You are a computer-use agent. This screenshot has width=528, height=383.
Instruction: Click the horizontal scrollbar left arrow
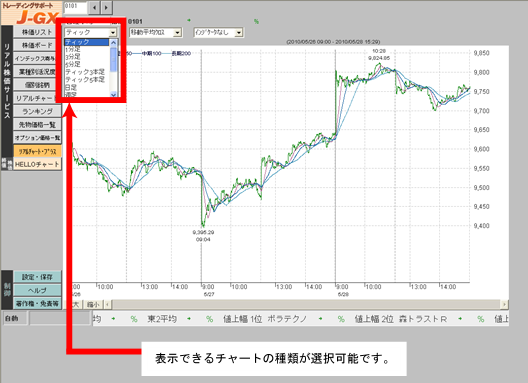click(108, 305)
